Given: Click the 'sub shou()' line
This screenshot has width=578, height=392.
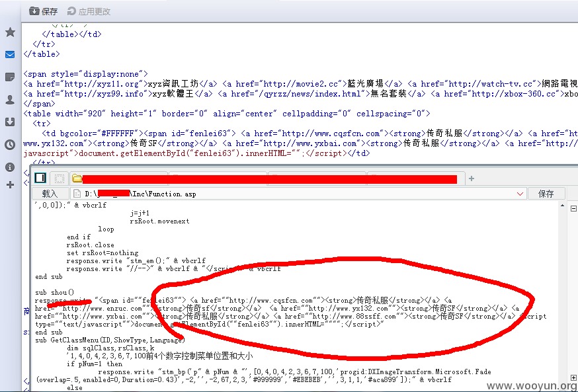Looking at the screenshot, I should pyautogui.click(x=54, y=293).
